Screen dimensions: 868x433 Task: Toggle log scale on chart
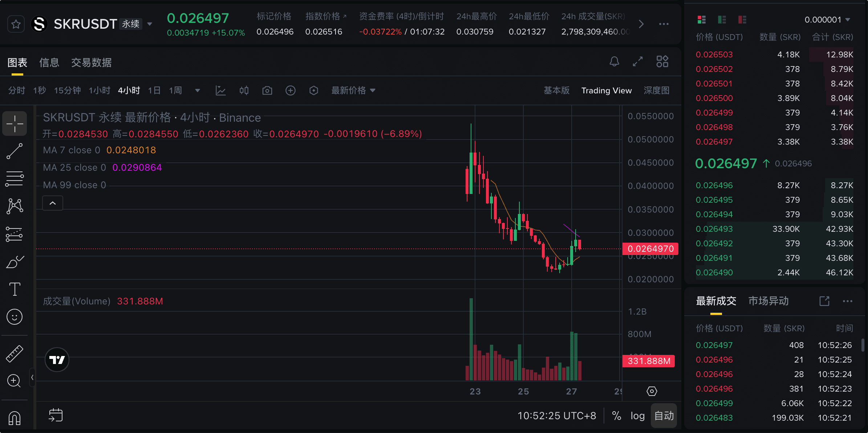click(637, 416)
